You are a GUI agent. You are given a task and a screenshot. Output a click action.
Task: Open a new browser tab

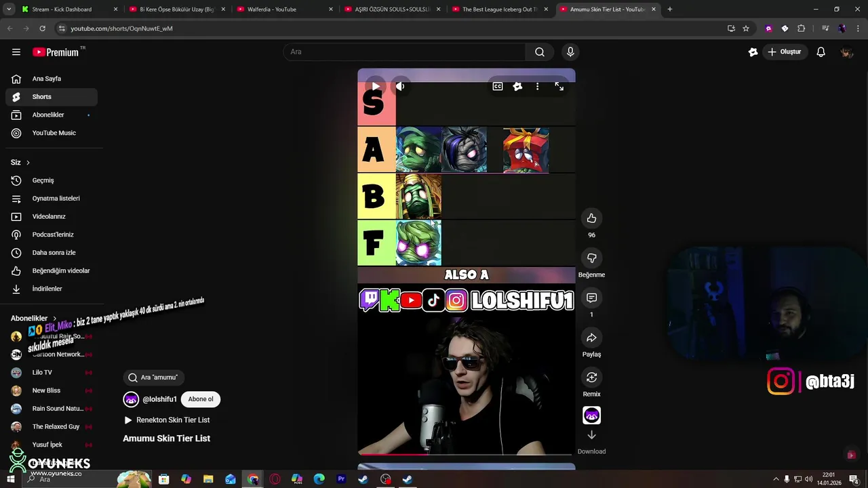click(x=670, y=9)
